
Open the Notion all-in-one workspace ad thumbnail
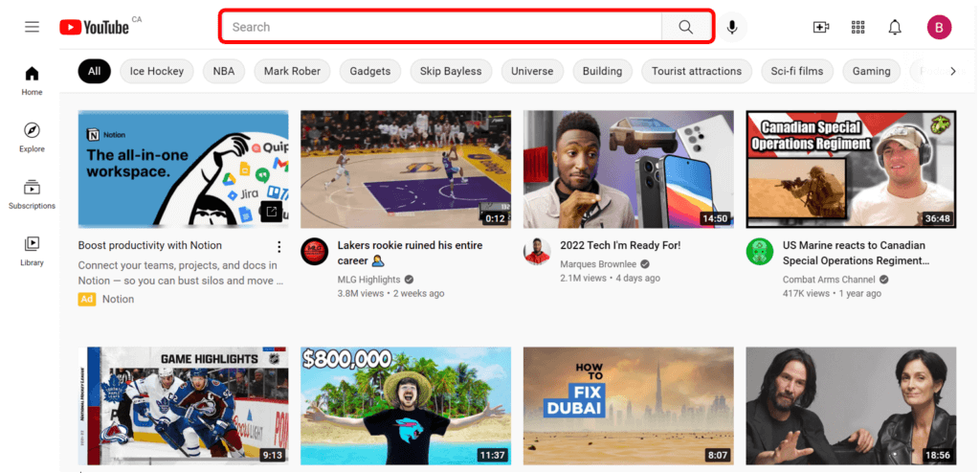tap(183, 169)
